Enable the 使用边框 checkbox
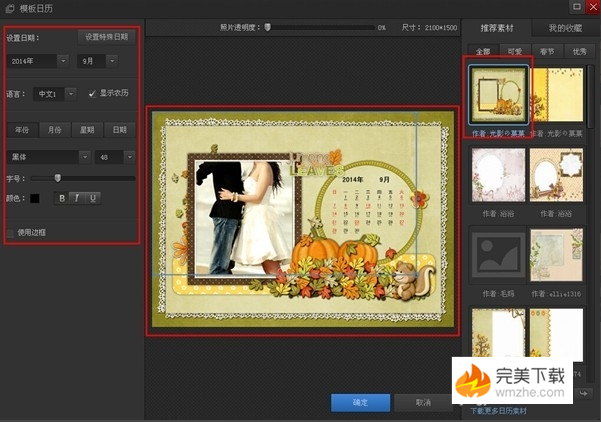This screenshot has height=422, width=601. point(11,233)
